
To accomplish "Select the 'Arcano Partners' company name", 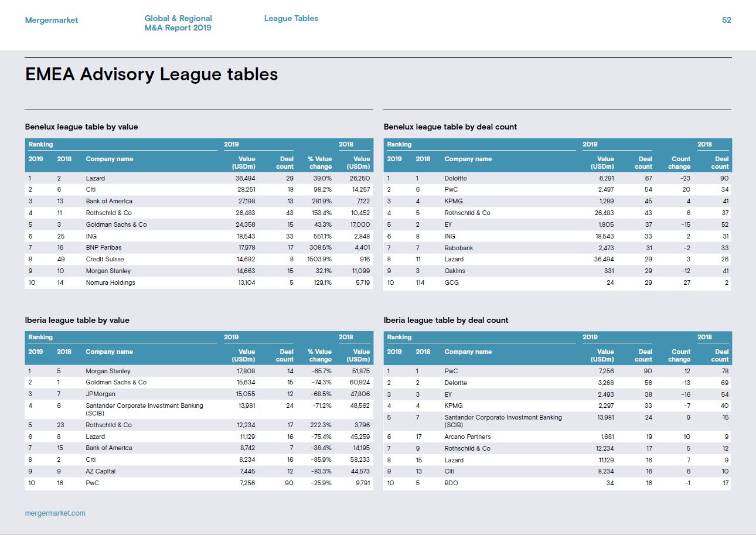I will (x=468, y=437).
